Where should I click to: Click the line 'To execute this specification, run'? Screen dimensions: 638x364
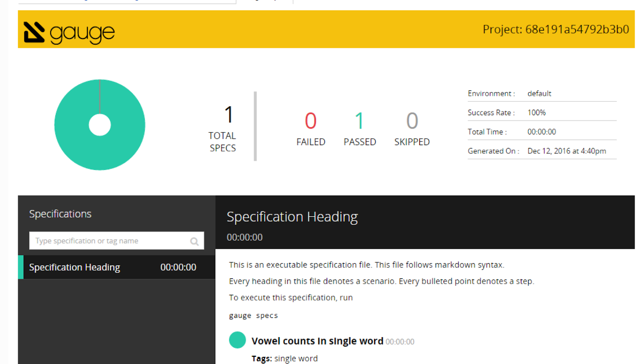[x=291, y=297]
